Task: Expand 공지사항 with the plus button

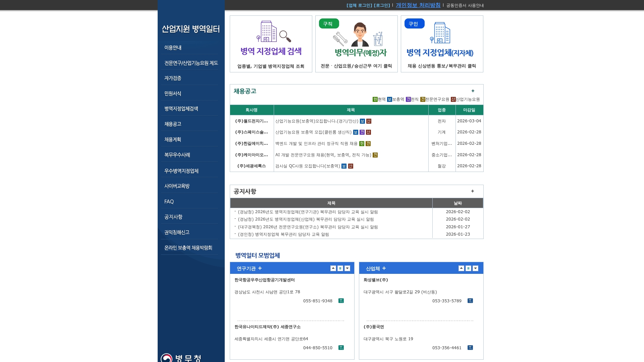Action: point(473,191)
